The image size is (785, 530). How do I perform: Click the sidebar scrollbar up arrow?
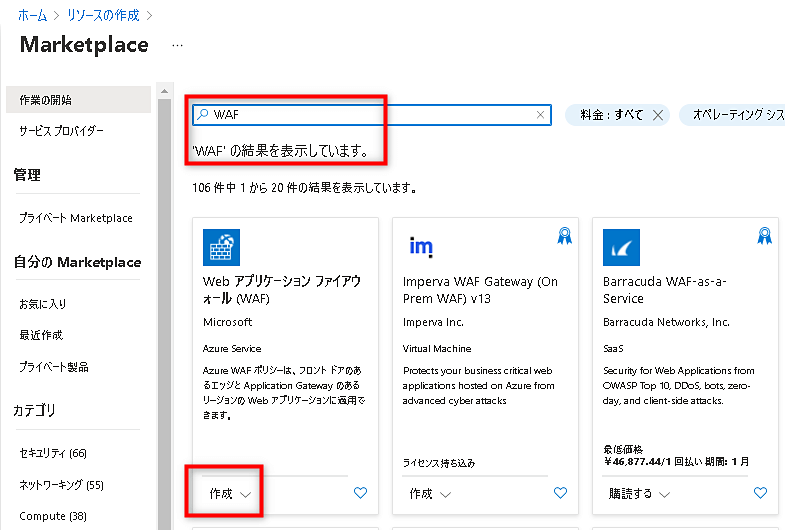pyautogui.click(x=164, y=91)
